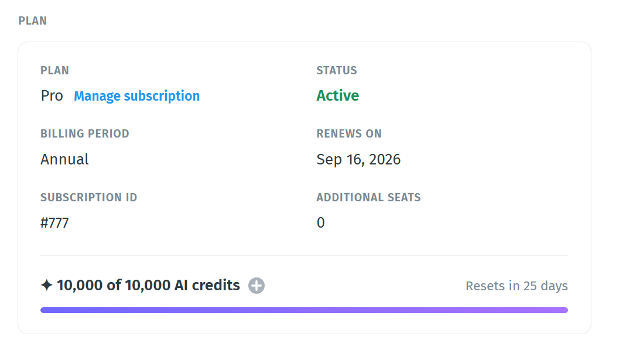
Task: Click the plus icon to add AI credits
Action: tap(256, 286)
